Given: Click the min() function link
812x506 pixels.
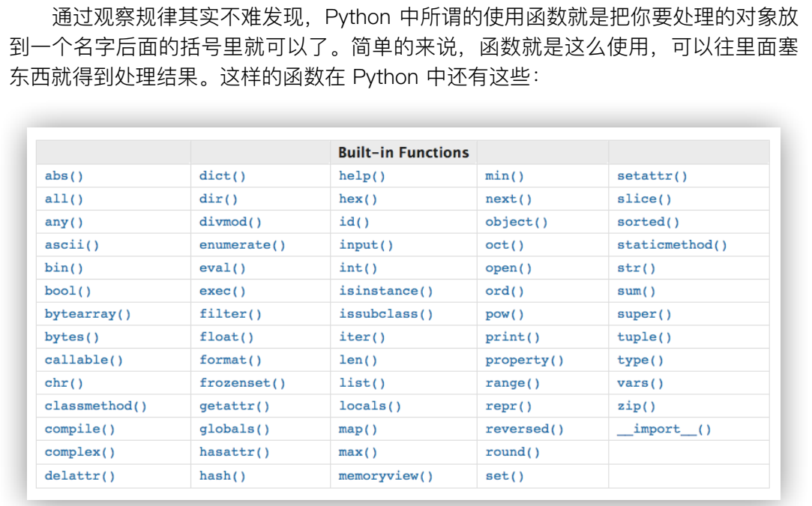Looking at the screenshot, I should click(x=505, y=176).
